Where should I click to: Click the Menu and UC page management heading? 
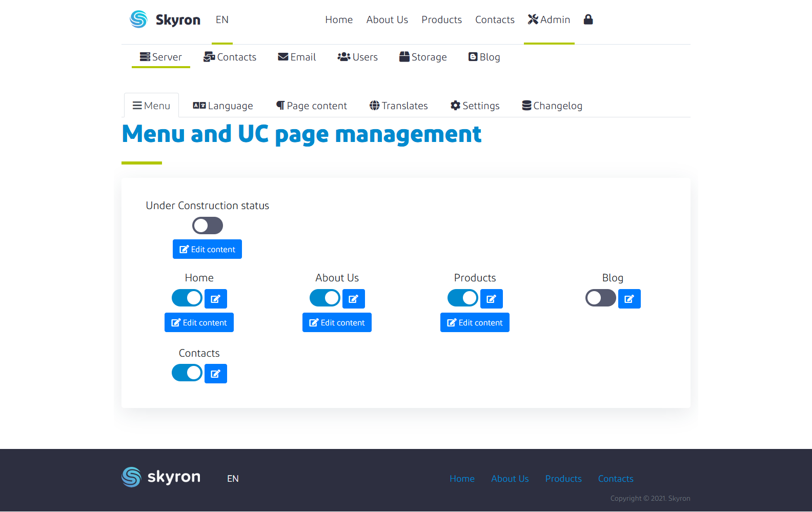(x=301, y=134)
